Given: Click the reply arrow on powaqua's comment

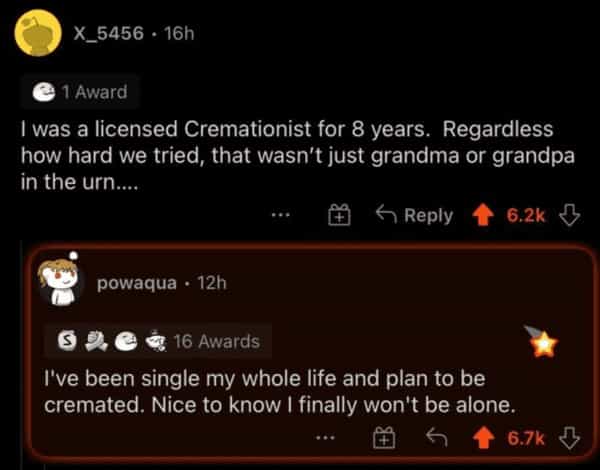Looking at the screenshot, I should coord(435,437).
